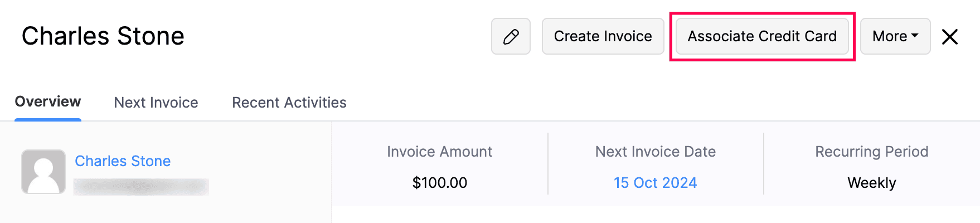Click the $100.00 invoice amount value
This screenshot has height=223, width=980.
coord(440,183)
